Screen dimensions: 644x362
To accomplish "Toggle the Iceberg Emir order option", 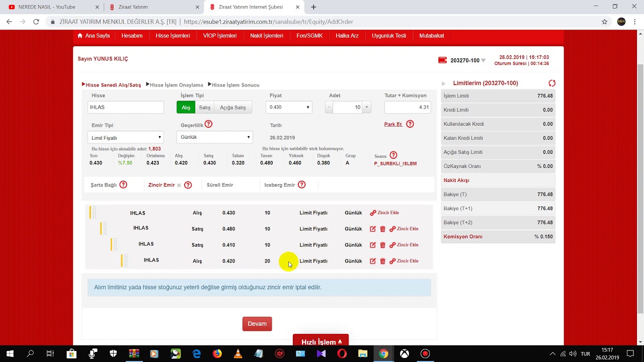I will tap(280, 185).
